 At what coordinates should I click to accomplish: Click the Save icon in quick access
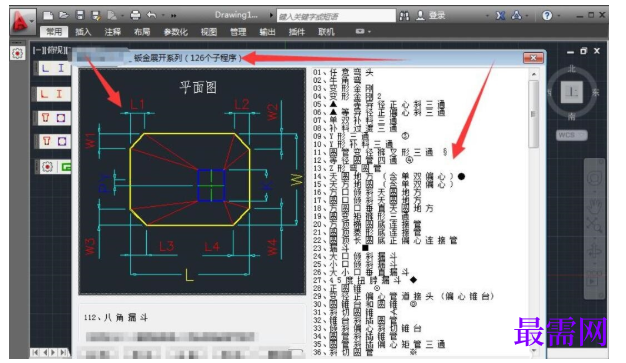(x=80, y=15)
